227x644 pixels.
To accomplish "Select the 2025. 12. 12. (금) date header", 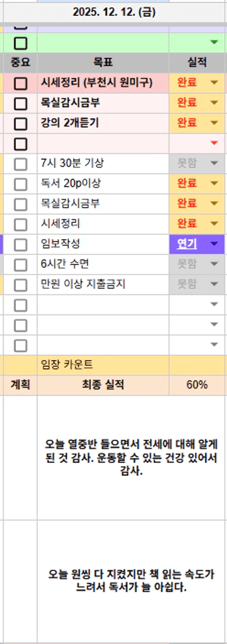I will click(x=114, y=12).
